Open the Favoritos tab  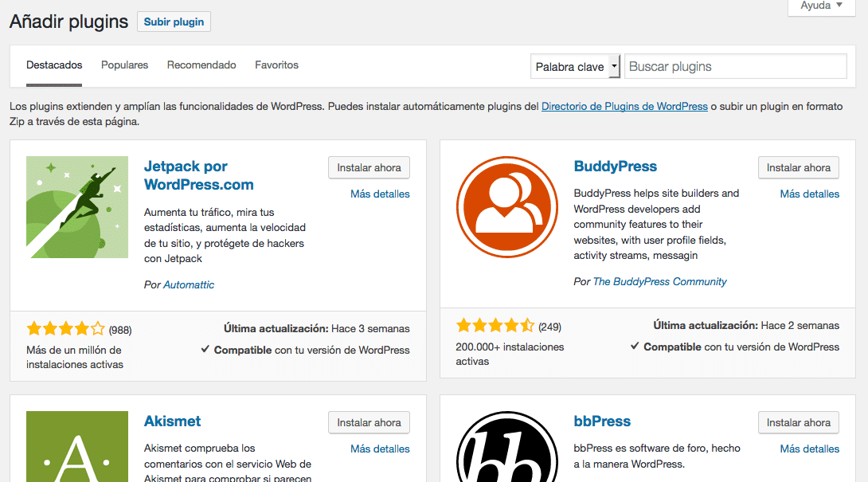[276, 65]
